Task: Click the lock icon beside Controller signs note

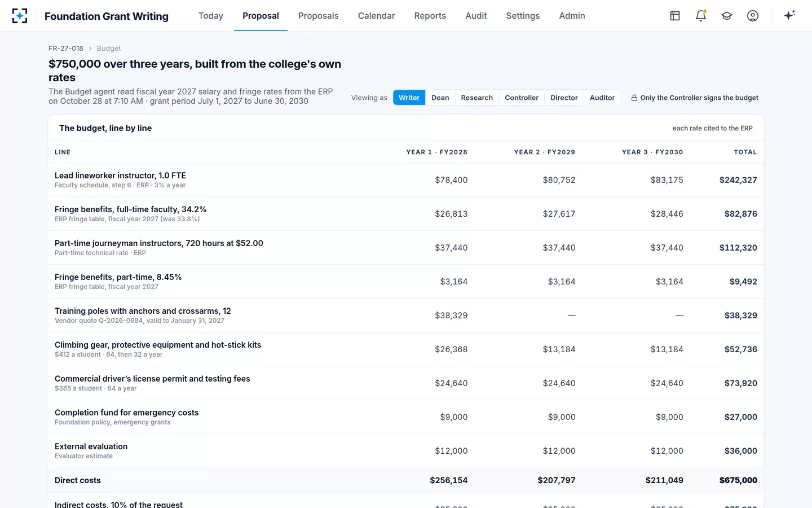Action: [634, 98]
